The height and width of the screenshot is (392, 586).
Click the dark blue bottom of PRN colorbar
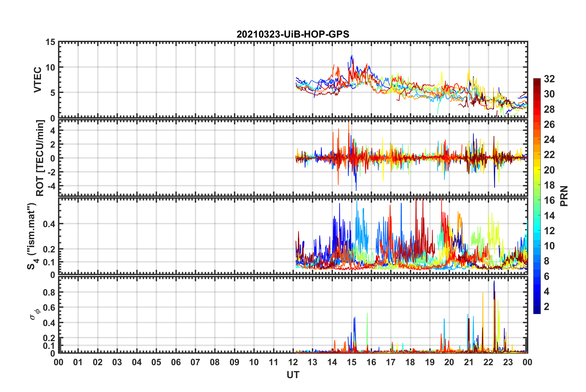(537, 311)
